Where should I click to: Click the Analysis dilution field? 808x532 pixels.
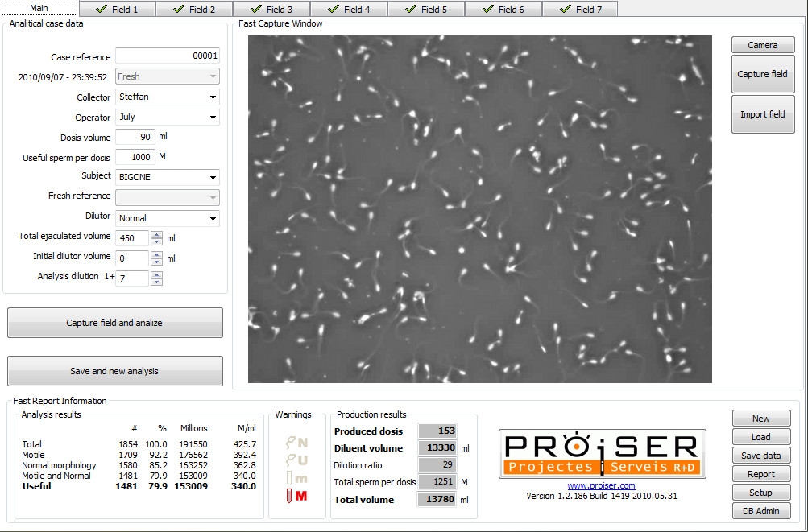coord(132,278)
